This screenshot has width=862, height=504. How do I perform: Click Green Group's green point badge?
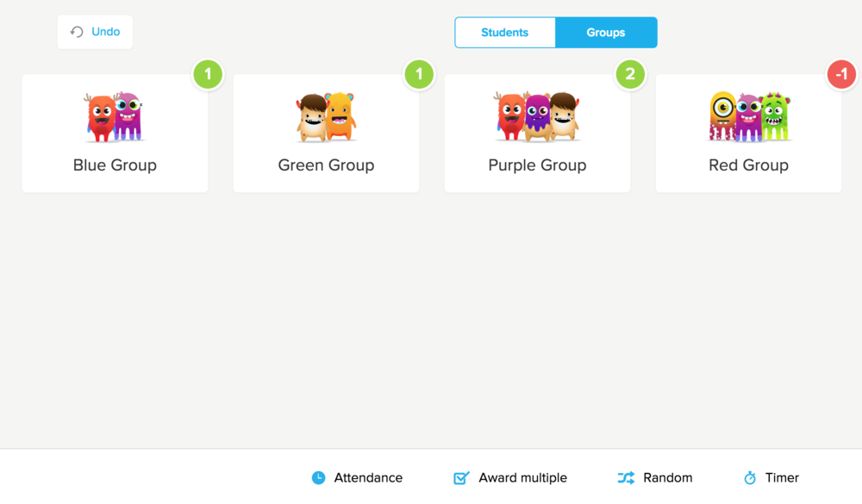[x=419, y=74]
